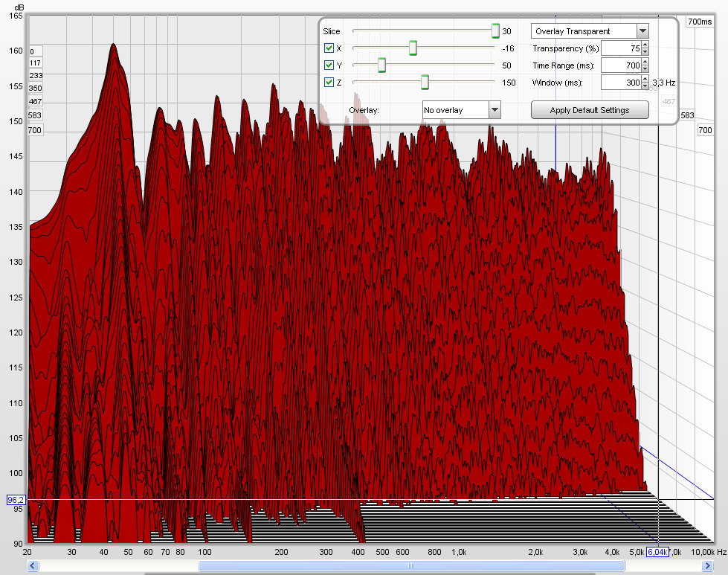The width and height of the screenshot is (728, 575).
Task: Increase Time Range with up arrow
Action: (x=645, y=62)
